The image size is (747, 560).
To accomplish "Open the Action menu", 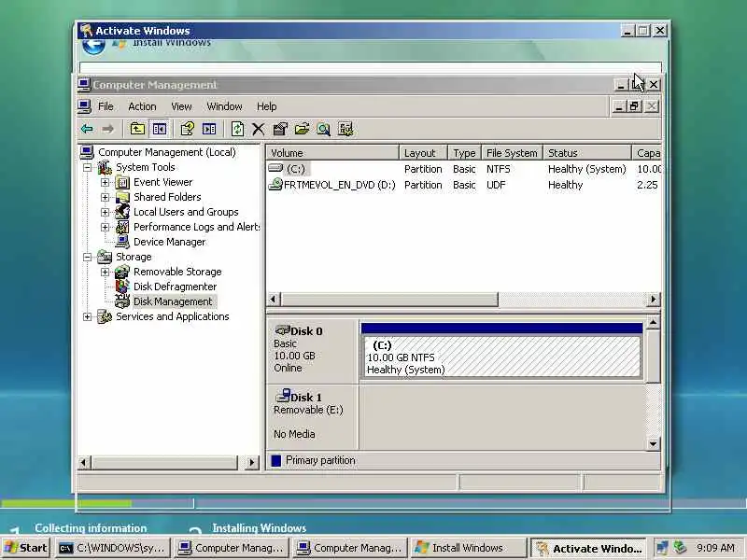I will pyautogui.click(x=142, y=106).
